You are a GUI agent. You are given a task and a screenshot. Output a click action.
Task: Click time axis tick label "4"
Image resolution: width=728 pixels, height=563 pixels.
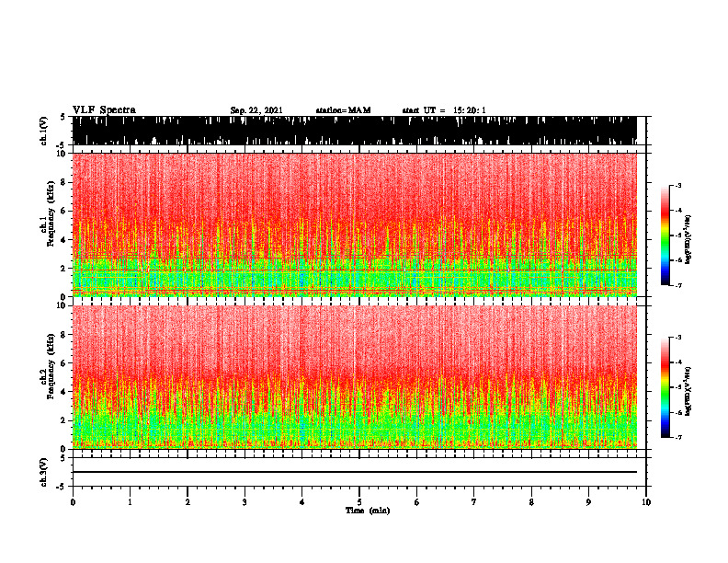(301, 502)
